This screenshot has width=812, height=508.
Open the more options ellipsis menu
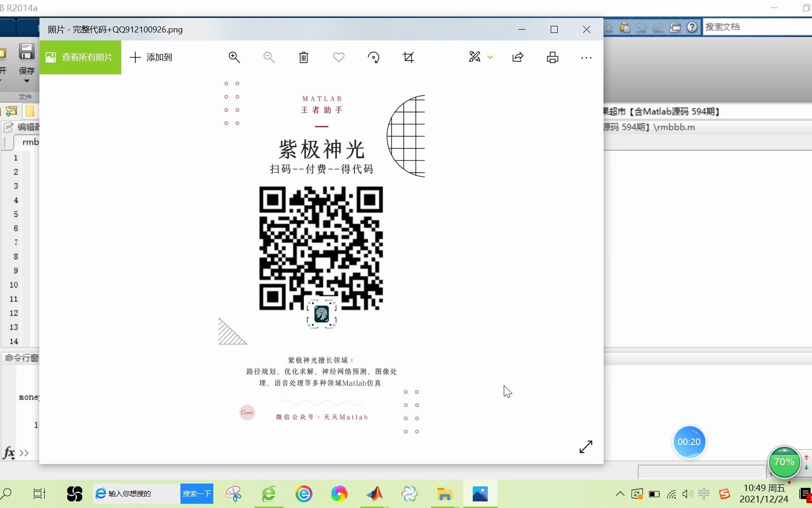tap(586, 57)
